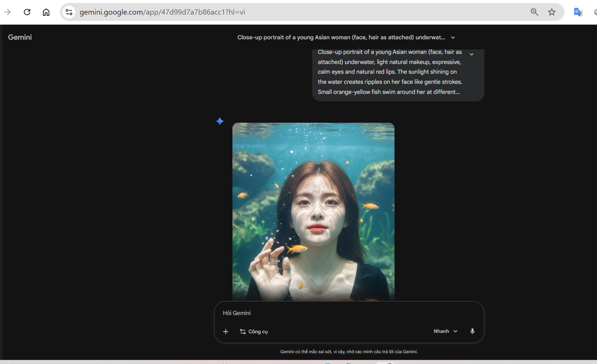Click the blue Gemini sparkle icon
This screenshot has height=364, width=597.
pos(220,121)
